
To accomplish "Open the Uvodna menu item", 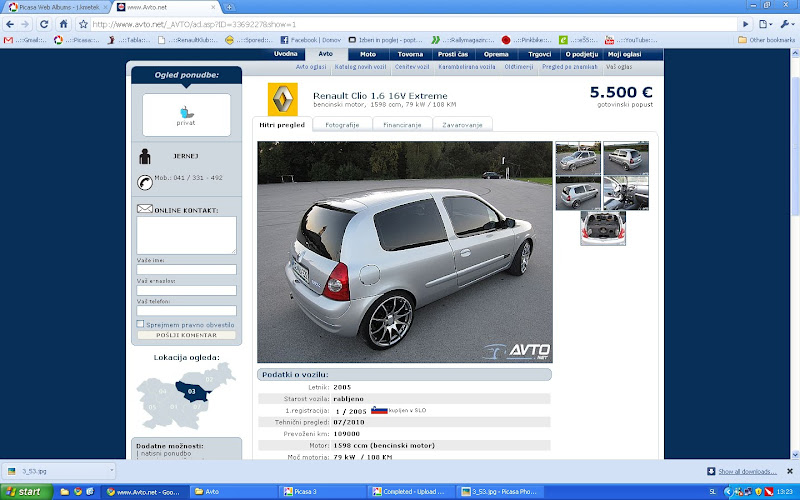I will pos(285,54).
